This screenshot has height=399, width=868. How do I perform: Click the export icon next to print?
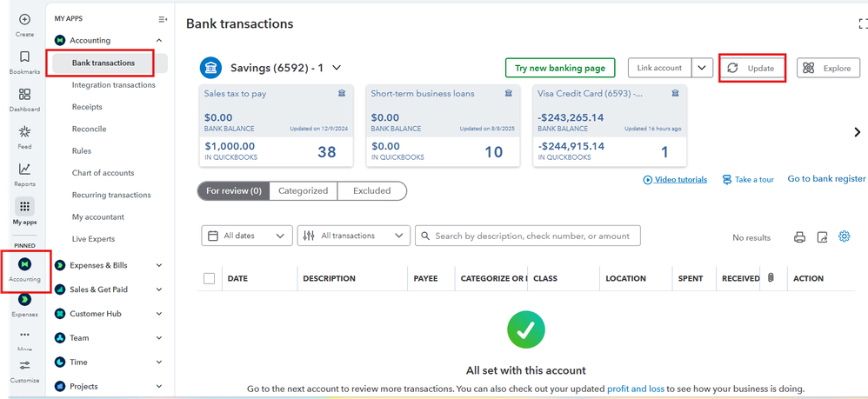(822, 236)
